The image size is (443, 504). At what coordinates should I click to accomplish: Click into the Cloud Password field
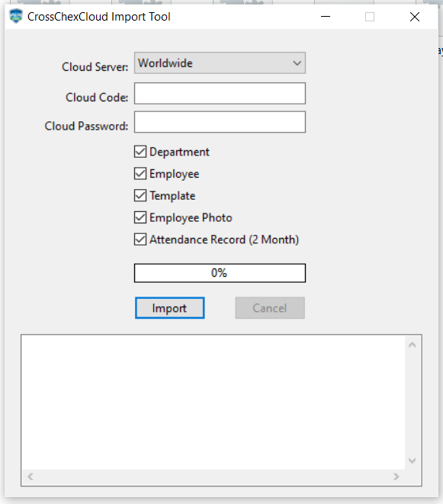pos(220,122)
